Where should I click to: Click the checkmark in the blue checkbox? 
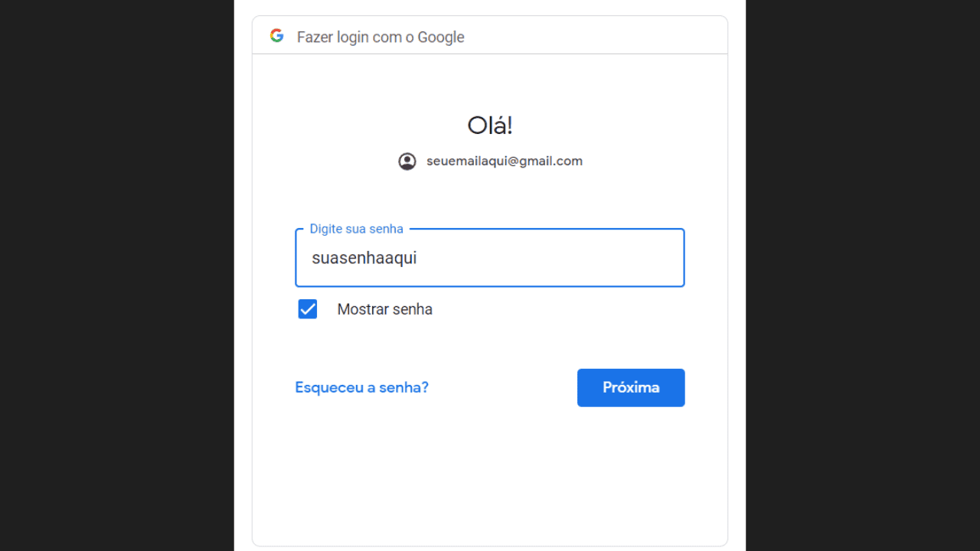pyautogui.click(x=308, y=309)
